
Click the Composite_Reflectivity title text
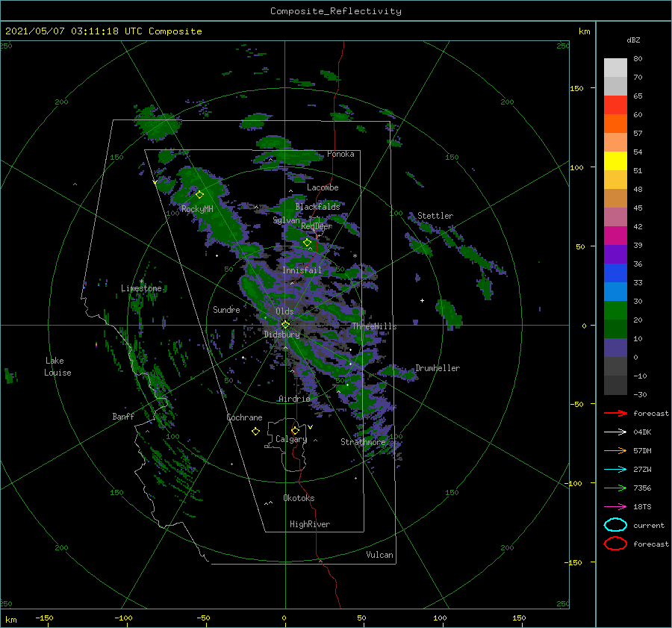click(336, 11)
